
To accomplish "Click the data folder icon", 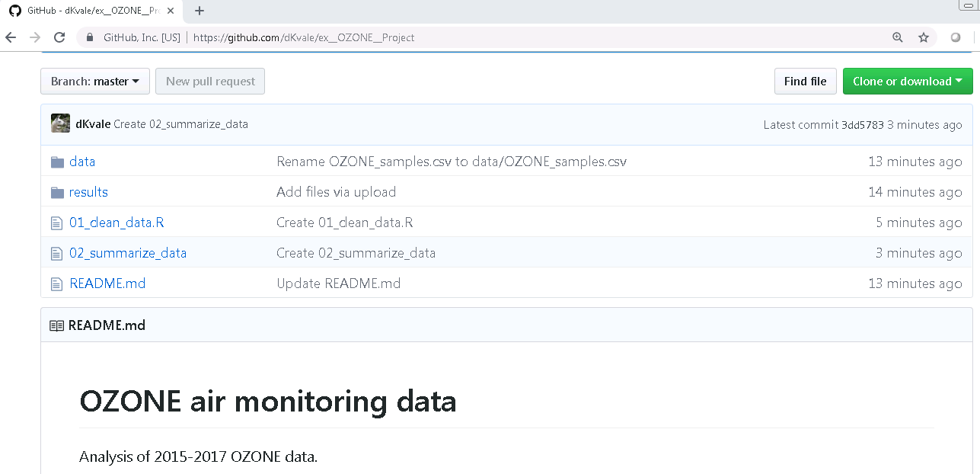I will coord(57,162).
